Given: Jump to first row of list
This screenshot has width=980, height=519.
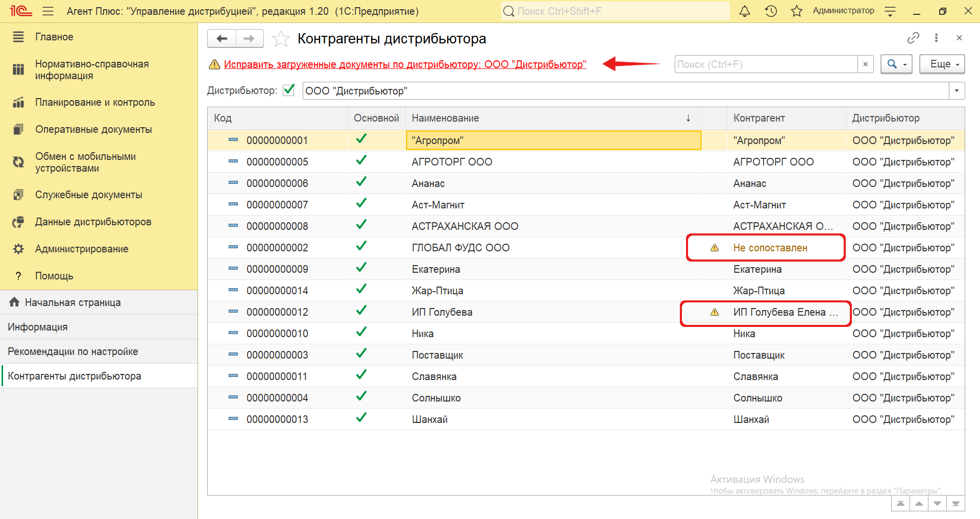Looking at the screenshot, I should 900,504.
